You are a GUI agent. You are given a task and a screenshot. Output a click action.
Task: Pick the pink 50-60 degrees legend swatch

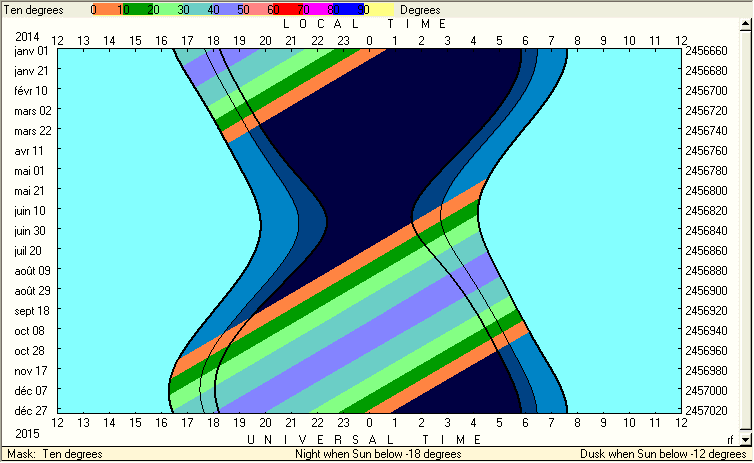point(257,10)
